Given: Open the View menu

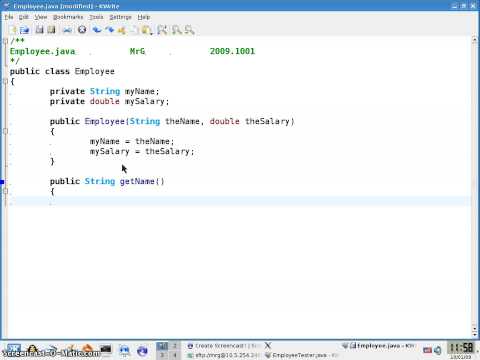Looking at the screenshot, I should [41, 17].
